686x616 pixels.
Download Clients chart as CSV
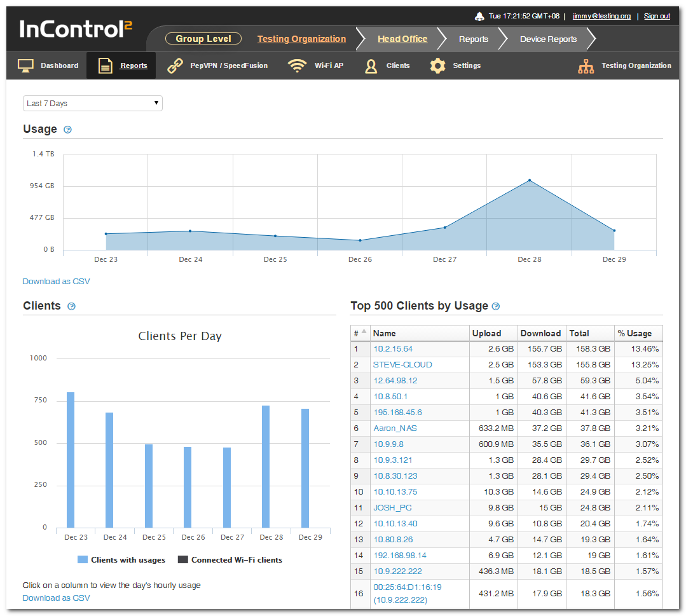(x=56, y=598)
